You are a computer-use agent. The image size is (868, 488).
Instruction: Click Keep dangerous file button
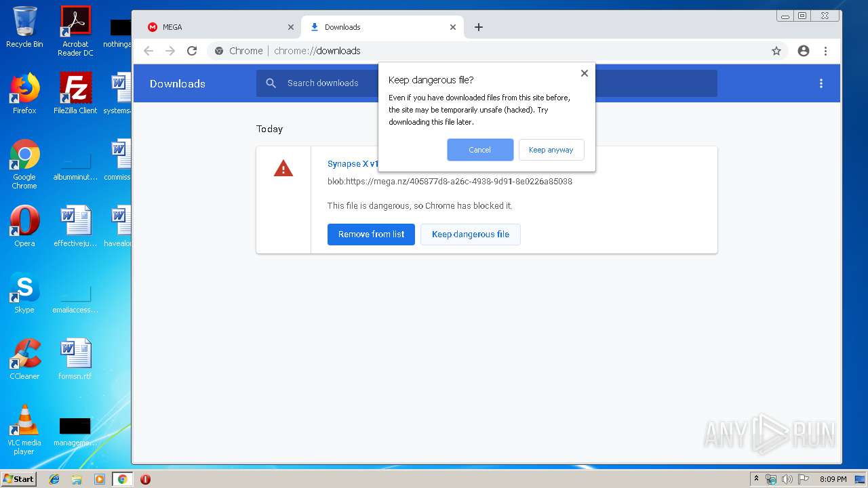click(471, 234)
